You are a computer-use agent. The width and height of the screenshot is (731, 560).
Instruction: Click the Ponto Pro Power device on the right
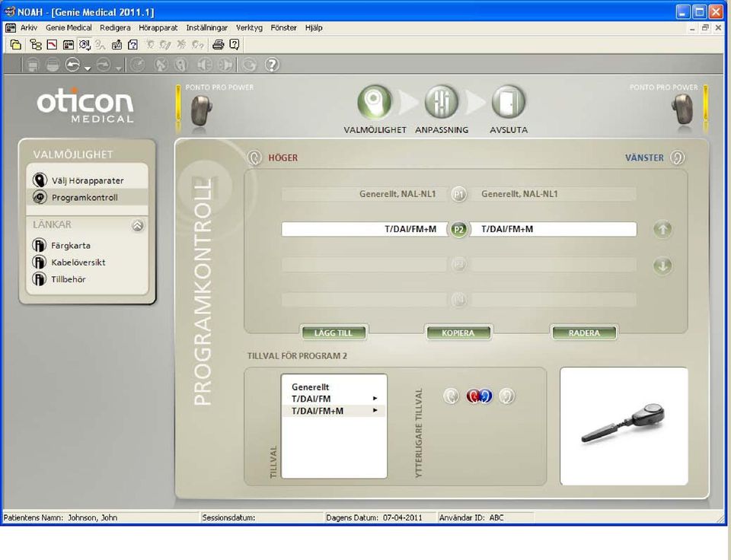click(682, 109)
